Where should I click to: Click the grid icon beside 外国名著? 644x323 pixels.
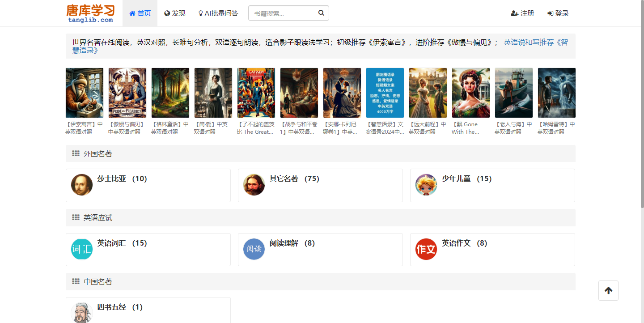coord(76,153)
